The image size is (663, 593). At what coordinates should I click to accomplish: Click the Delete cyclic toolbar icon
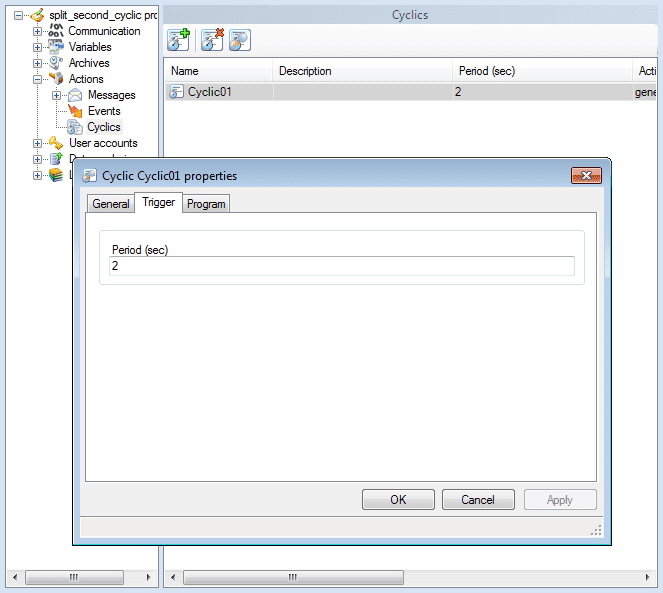[x=211, y=40]
